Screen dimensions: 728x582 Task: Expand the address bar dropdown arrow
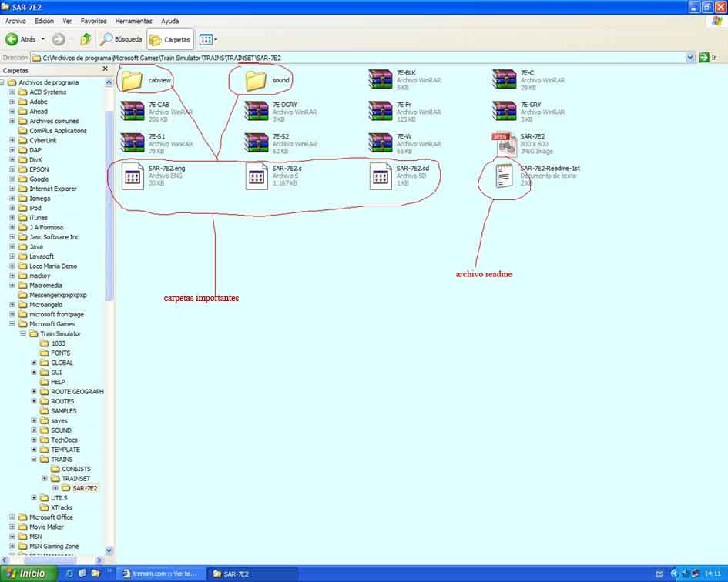(x=690, y=58)
